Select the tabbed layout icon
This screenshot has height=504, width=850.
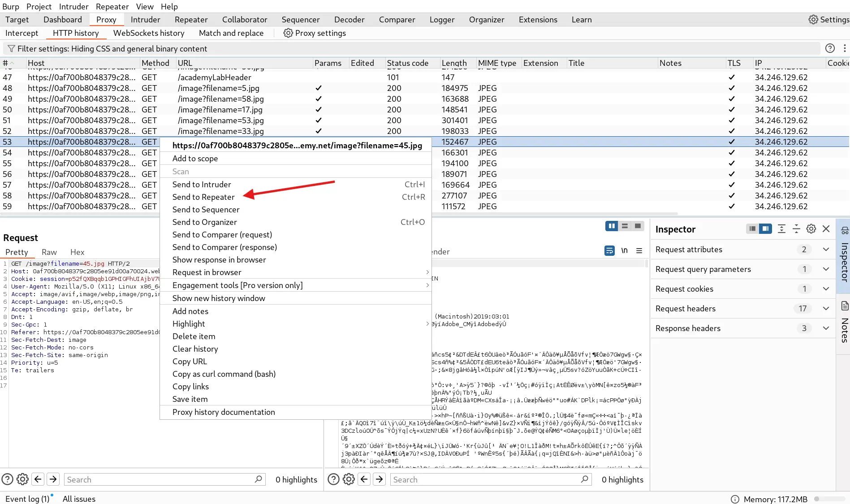pos(638,226)
